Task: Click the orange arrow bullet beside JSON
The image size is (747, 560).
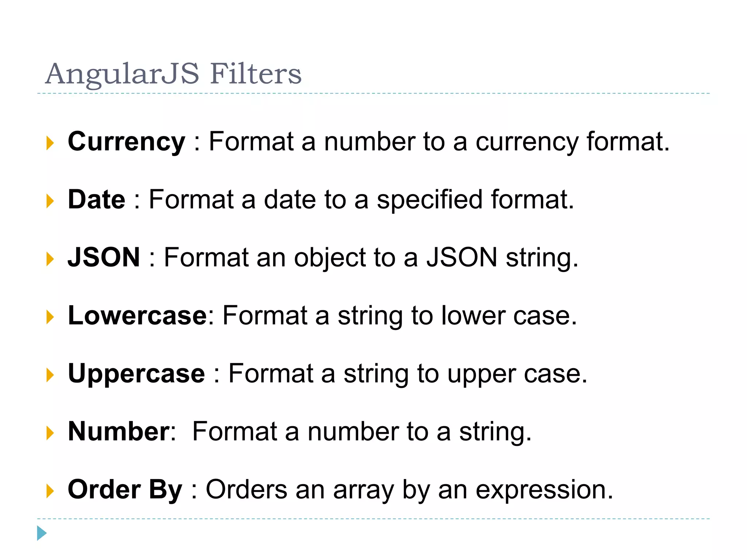Action: click(x=50, y=259)
